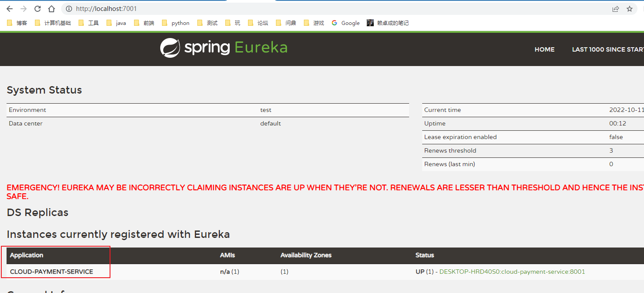644x293 pixels.
Task: Open the 玩 bookmark folder
Action: tap(233, 23)
